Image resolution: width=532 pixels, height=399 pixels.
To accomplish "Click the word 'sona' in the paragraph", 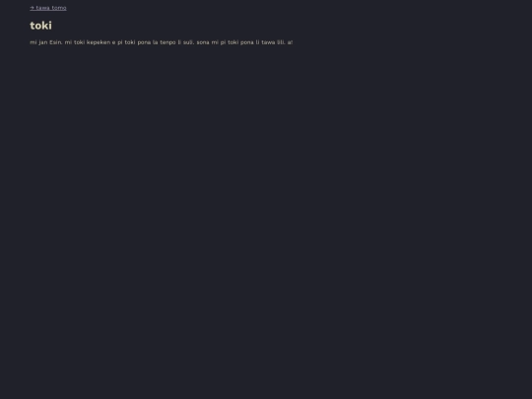I will [203, 42].
